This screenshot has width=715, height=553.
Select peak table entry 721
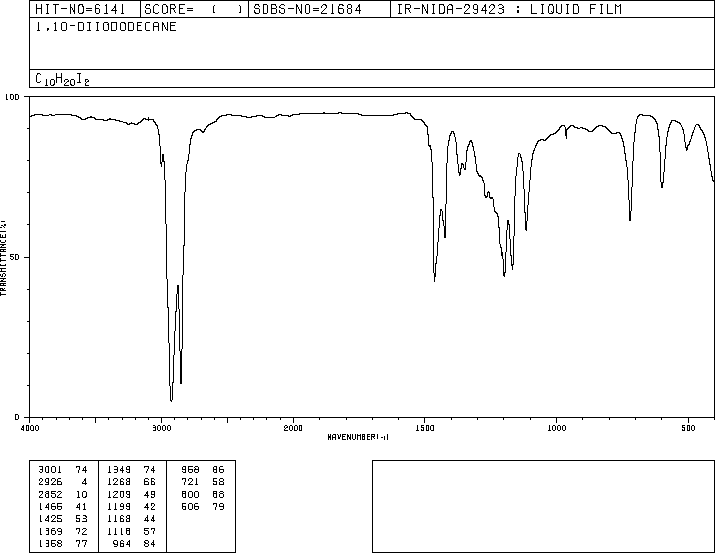tap(190, 482)
